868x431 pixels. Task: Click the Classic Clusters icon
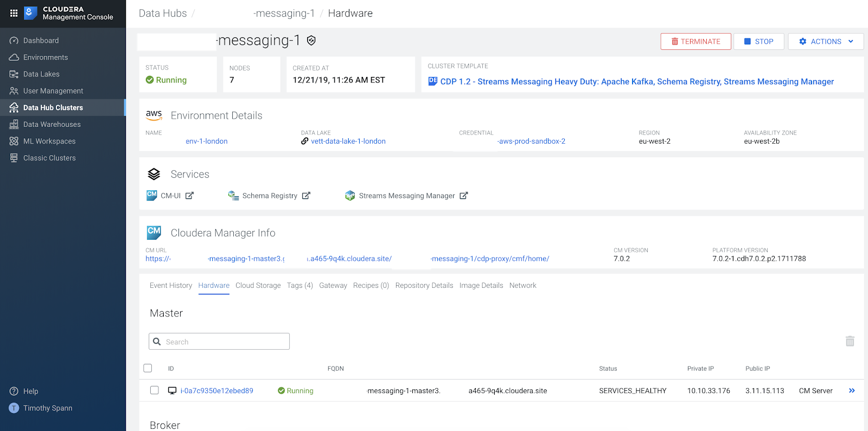[14, 158]
